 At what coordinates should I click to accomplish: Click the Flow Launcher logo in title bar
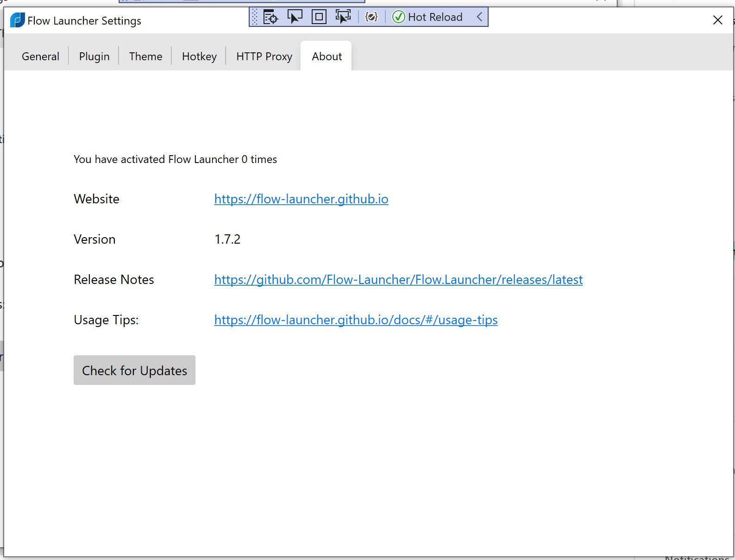(x=18, y=20)
